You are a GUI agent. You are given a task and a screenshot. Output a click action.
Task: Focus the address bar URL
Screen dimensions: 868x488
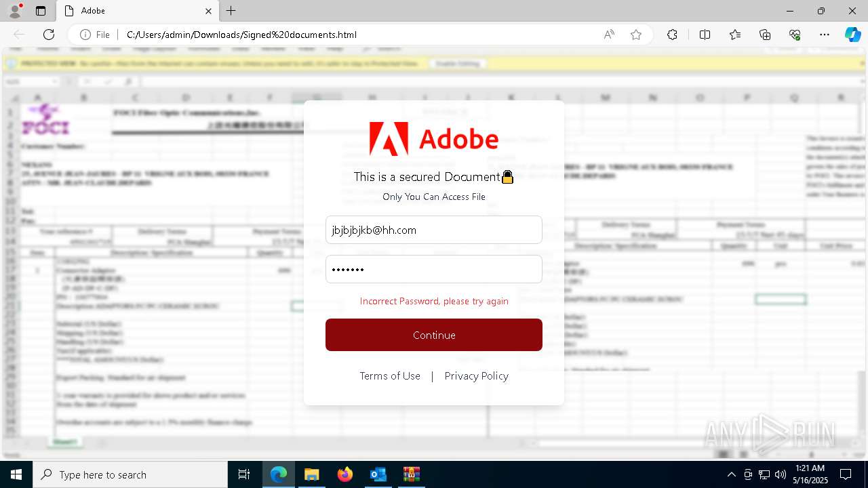tap(241, 35)
